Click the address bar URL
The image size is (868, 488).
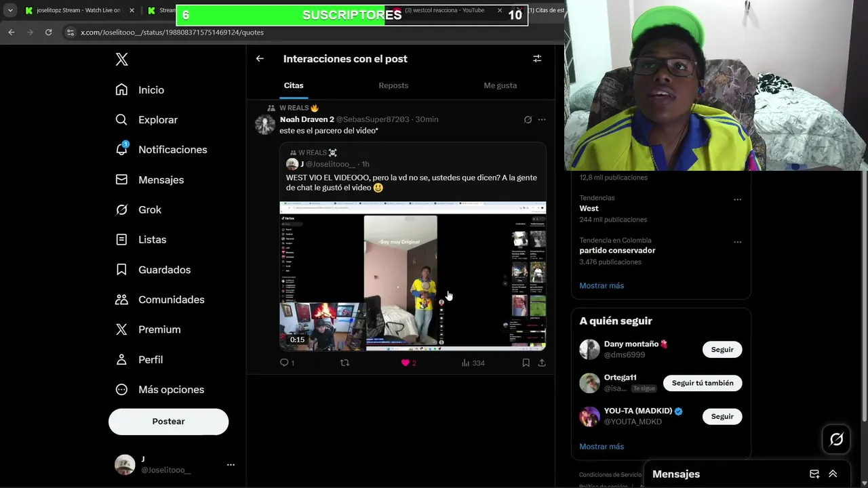click(x=172, y=32)
